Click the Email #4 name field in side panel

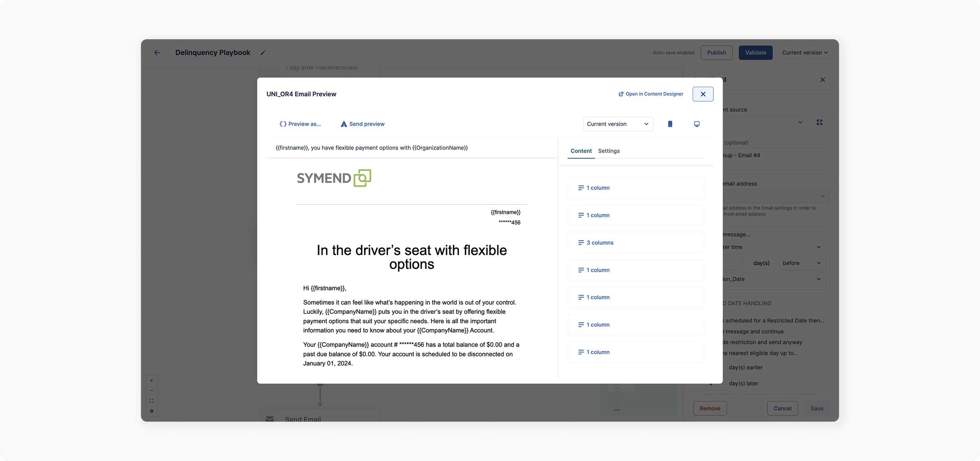[x=776, y=159]
